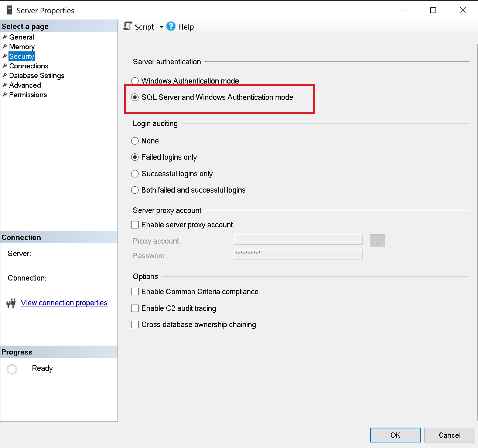Enable server proxy account checkbox

pos(135,225)
